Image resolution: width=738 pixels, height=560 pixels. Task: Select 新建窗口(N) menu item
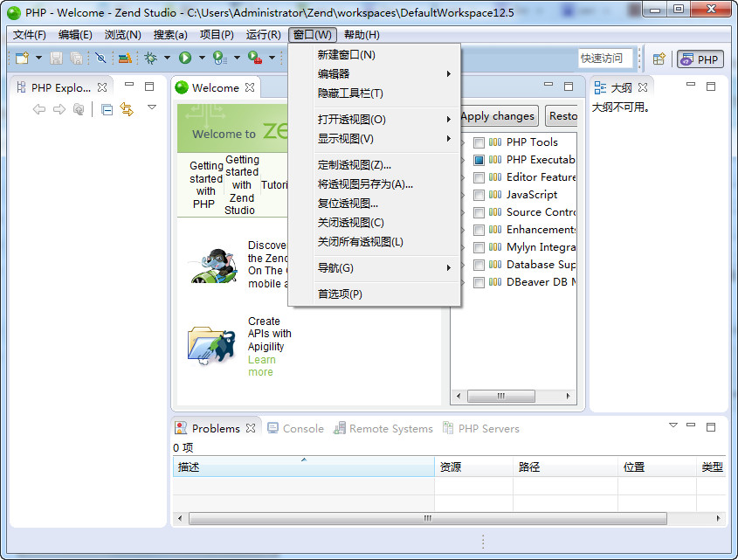(x=374, y=55)
